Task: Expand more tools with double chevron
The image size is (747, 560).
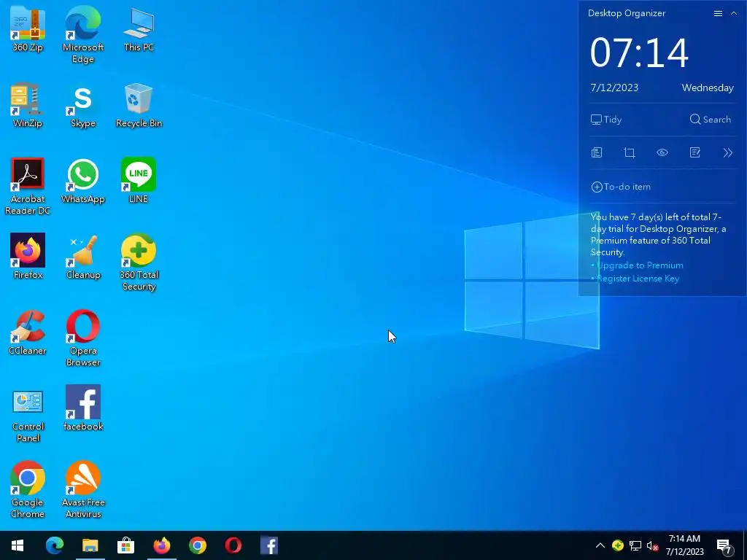Action: pos(727,152)
